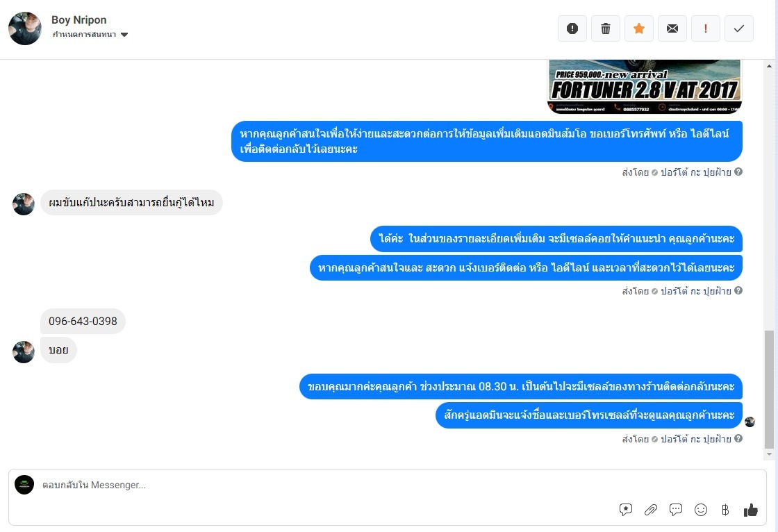Mark conversation unread with envelope icon
778x532 pixels.
coord(672,28)
